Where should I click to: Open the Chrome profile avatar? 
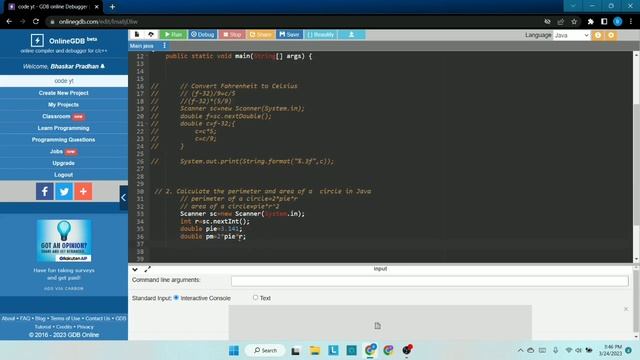click(618, 22)
